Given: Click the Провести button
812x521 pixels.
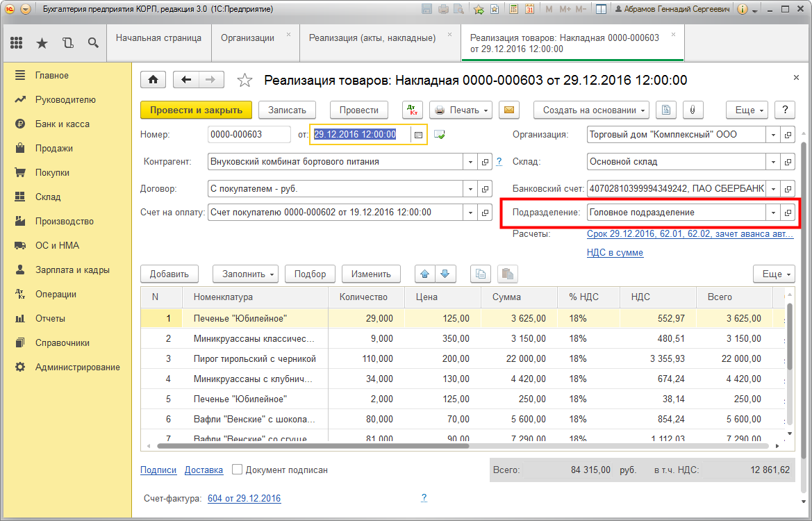Looking at the screenshot, I should pyautogui.click(x=359, y=110).
